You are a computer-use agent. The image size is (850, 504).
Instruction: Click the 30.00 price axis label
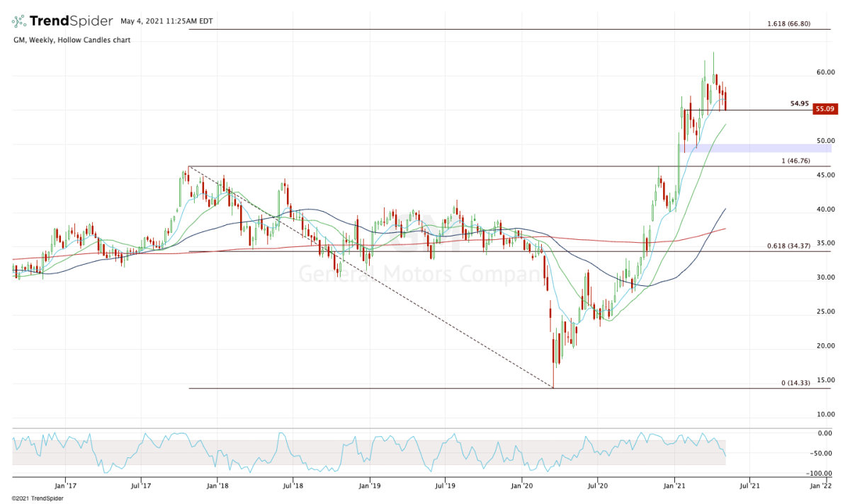point(825,277)
